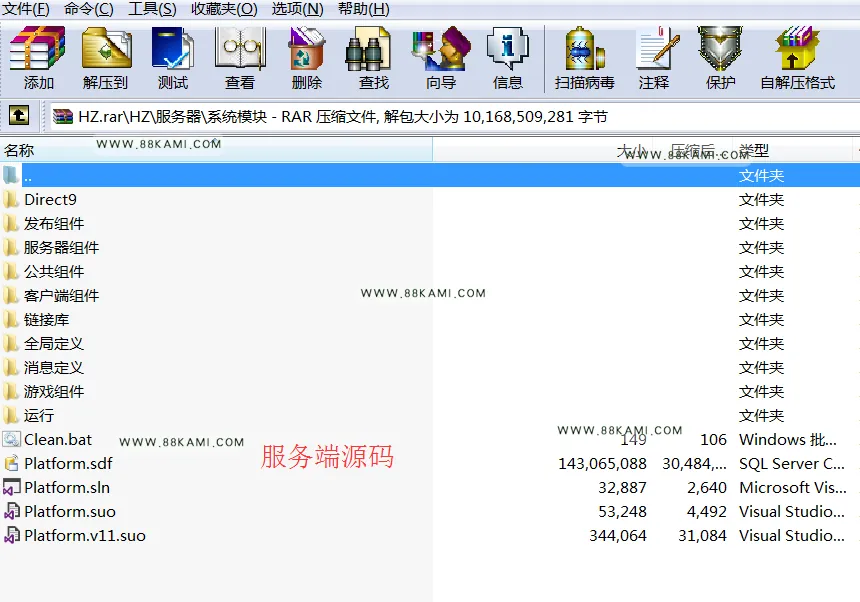Open the 注释 (Comment) tool
This screenshot has width=860, height=602.
(x=654, y=58)
